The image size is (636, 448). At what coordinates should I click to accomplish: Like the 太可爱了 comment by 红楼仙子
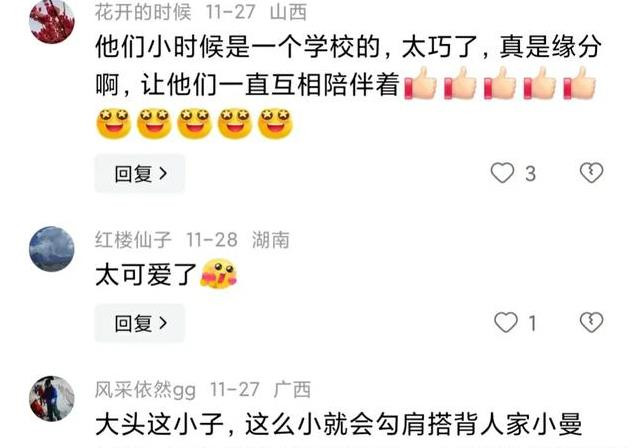tap(506, 323)
